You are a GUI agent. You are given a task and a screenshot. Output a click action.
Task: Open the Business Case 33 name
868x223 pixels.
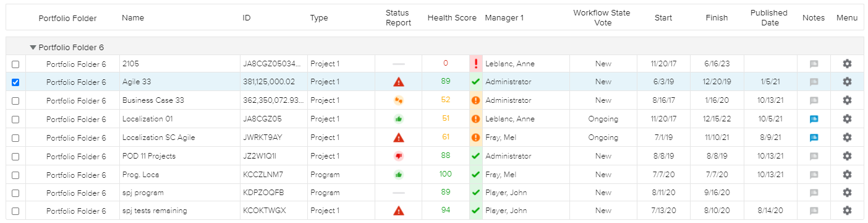point(153,100)
